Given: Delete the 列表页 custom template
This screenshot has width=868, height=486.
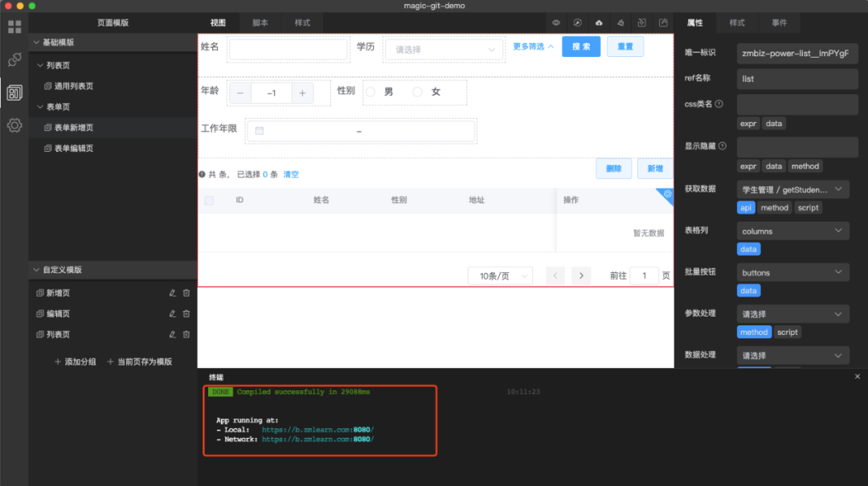Looking at the screenshot, I should 186,334.
